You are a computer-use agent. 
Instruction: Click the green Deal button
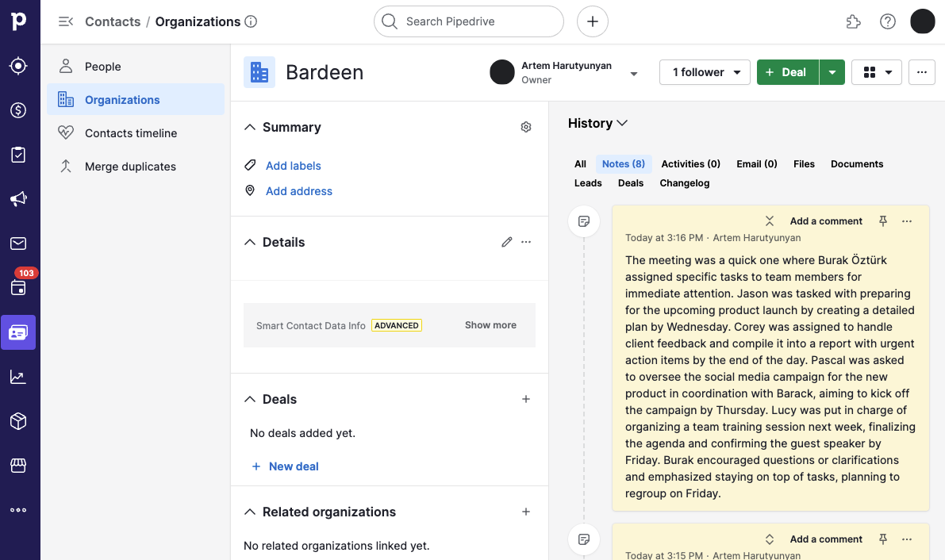tap(788, 72)
